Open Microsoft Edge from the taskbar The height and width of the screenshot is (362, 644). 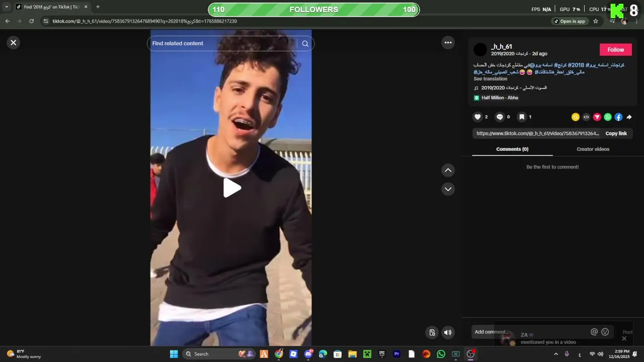pos(323,354)
